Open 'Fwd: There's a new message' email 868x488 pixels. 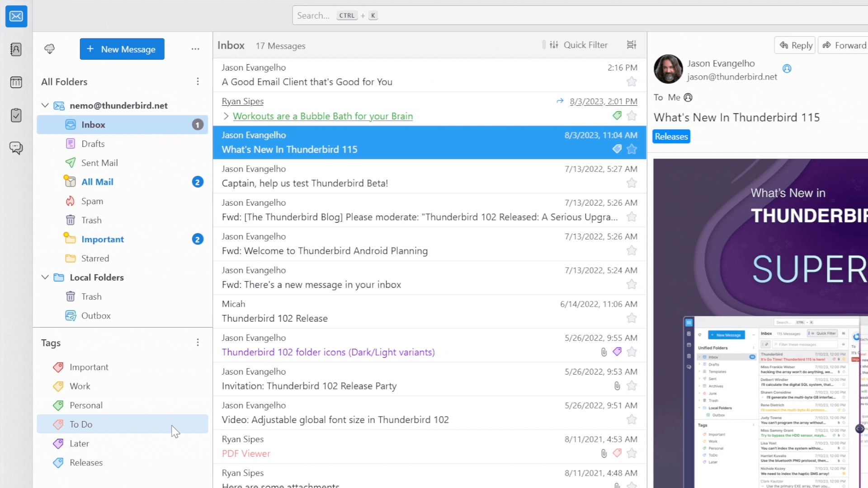pos(429,278)
